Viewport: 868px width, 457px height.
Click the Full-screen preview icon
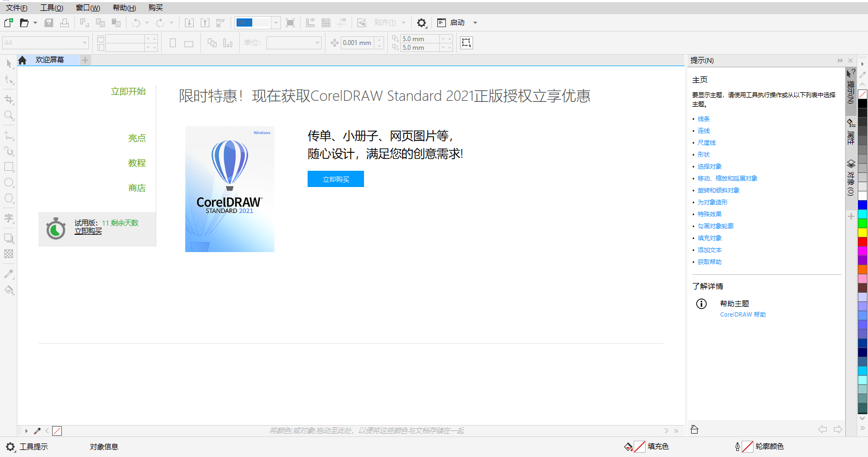click(290, 23)
